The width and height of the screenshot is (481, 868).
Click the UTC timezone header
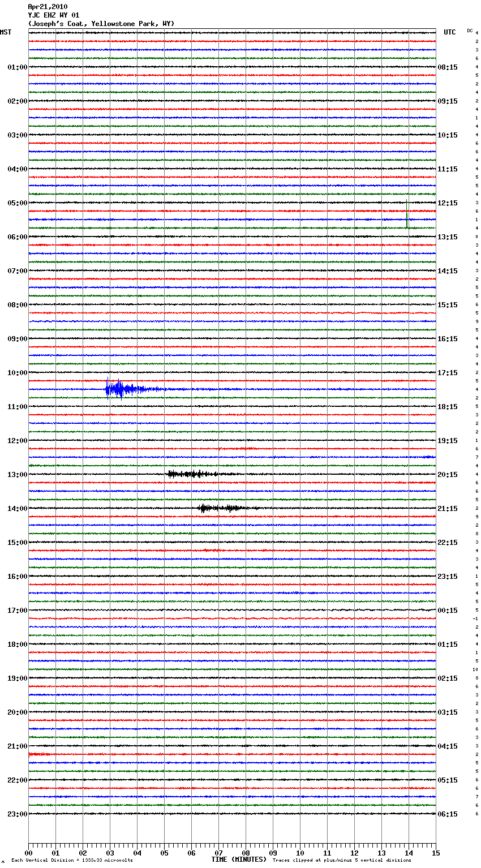point(450,32)
